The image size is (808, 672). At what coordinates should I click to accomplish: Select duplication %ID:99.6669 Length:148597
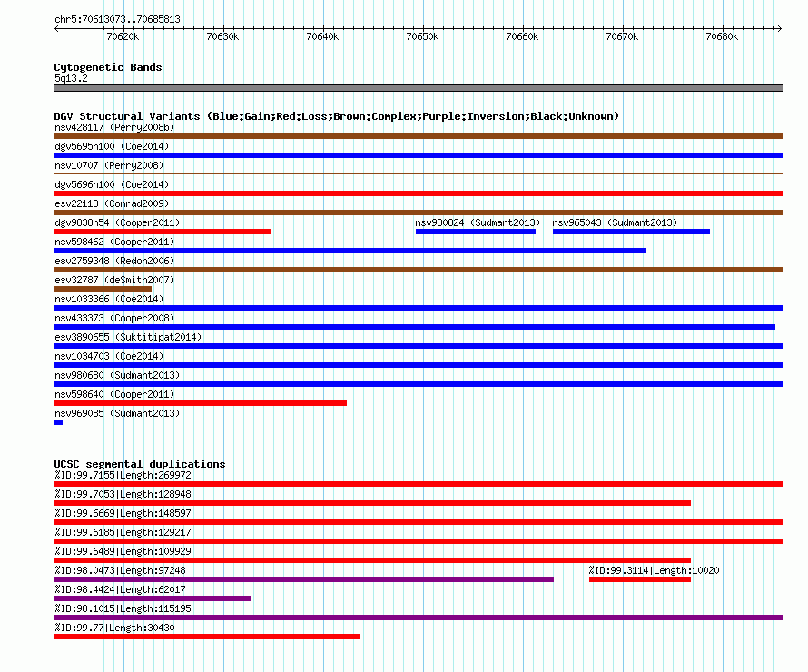[123, 513]
